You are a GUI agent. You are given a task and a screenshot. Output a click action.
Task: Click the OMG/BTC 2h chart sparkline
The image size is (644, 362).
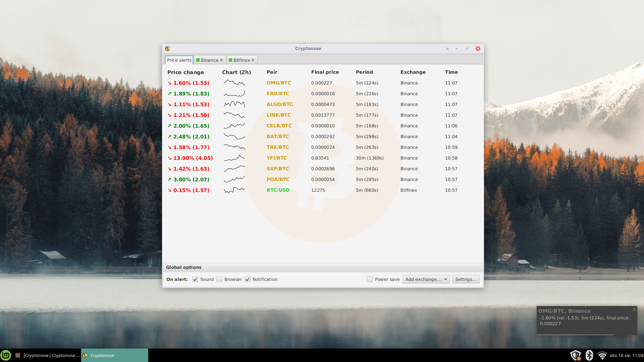pyautogui.click(x=234, y=83)
